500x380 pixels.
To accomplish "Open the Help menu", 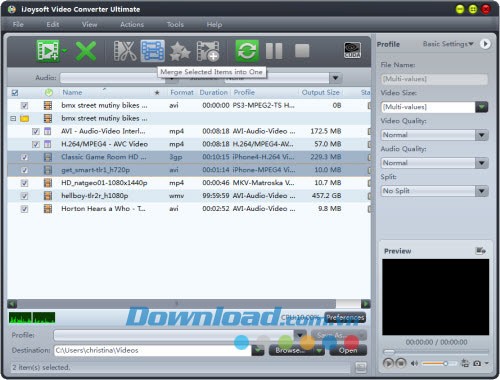I will pyautogui.click(x=214, y=25).
